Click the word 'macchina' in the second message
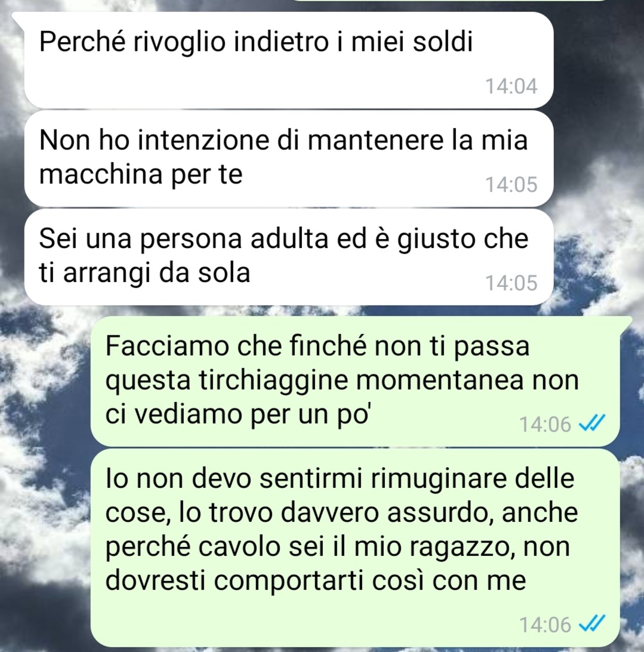Viewport: 644px width, 652px height. (101, 174)
